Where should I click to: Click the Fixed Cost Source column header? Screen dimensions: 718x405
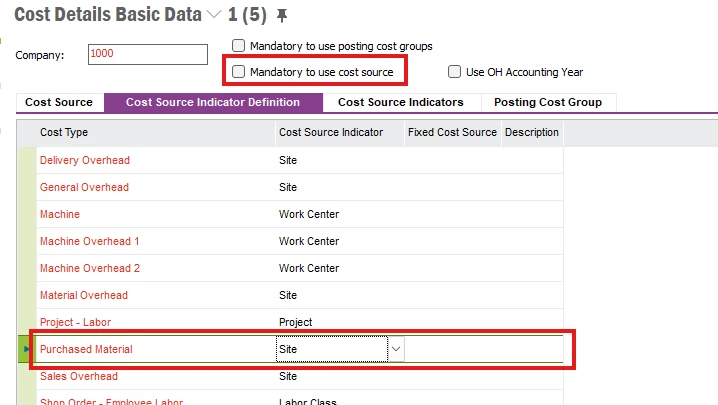click(x=452, y=133)
